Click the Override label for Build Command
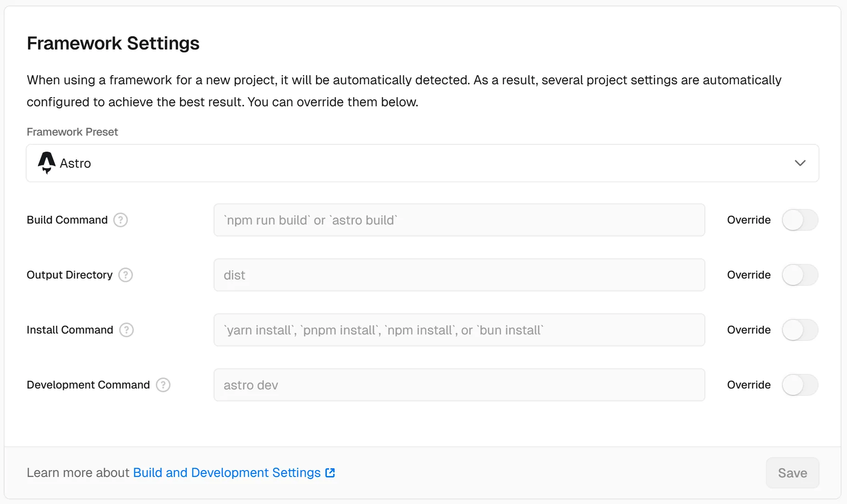 pos(748,220)
